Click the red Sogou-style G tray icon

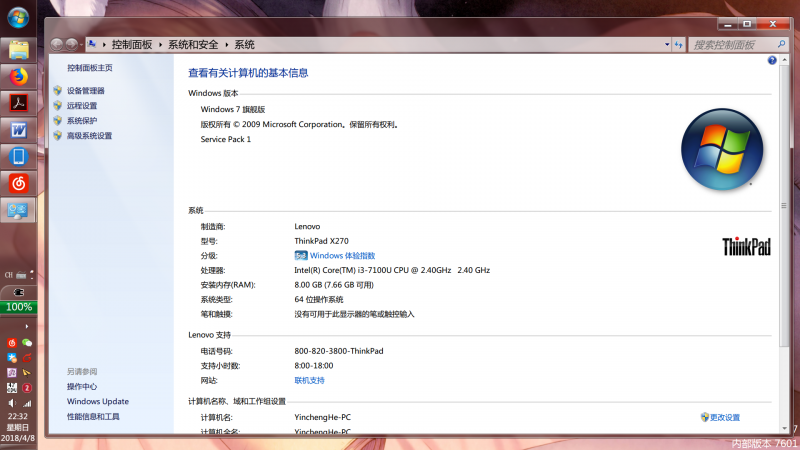tap(27, 358)
